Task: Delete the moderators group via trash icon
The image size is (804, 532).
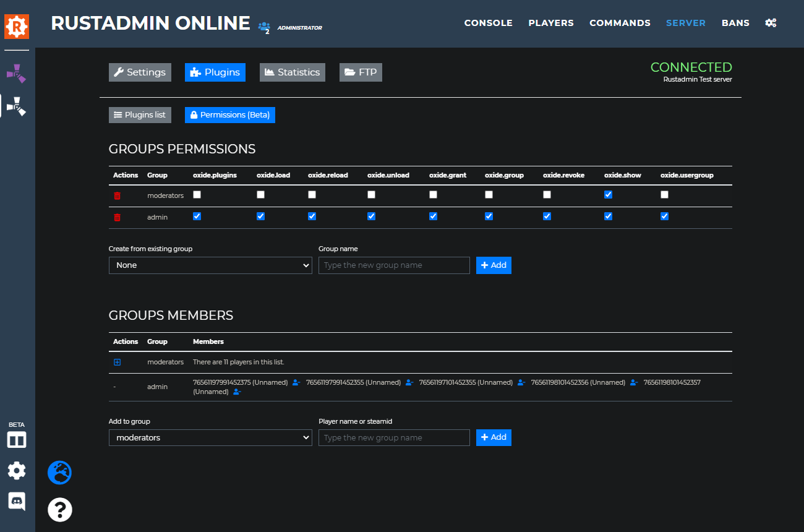Action: pyautogui.click(x=117, y=195)
